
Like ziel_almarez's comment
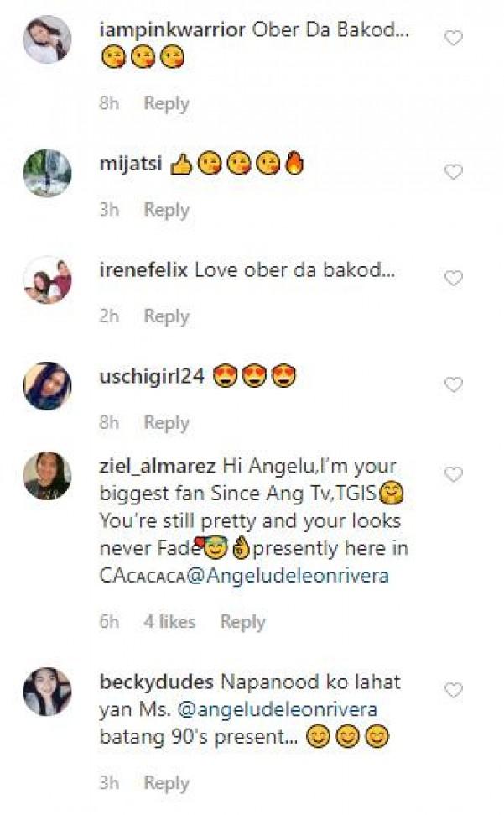point(453,474)
